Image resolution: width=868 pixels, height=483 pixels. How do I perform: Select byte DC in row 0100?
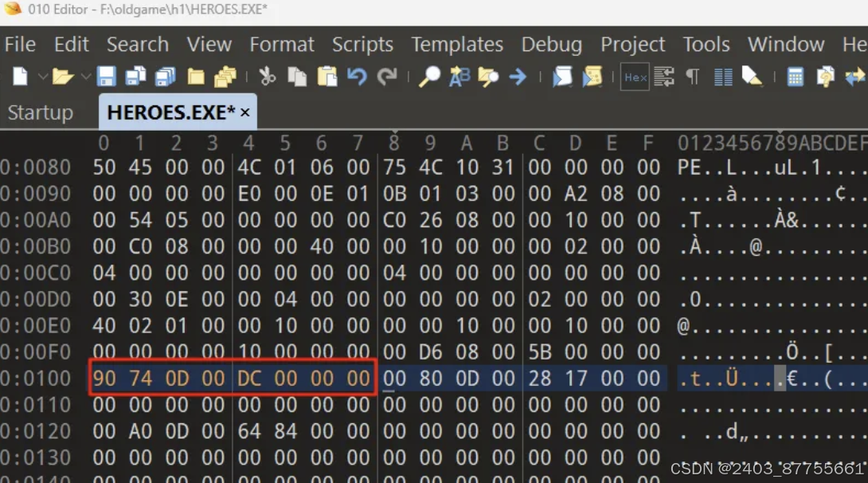click(249, 379)
